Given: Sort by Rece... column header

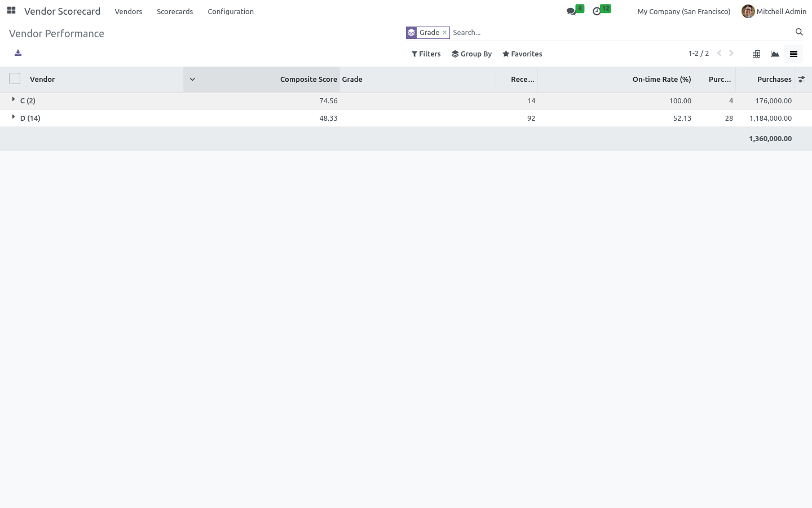Looking at the screenshot, I should point(517,80).
